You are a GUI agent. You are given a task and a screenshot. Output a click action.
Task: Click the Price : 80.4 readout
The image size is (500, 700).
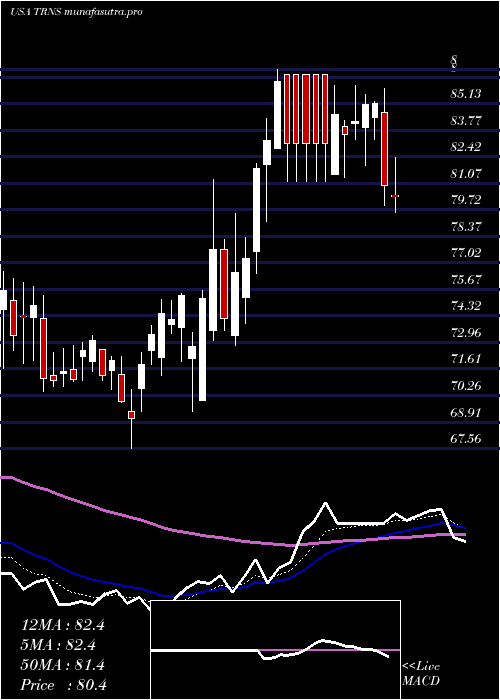62,685
